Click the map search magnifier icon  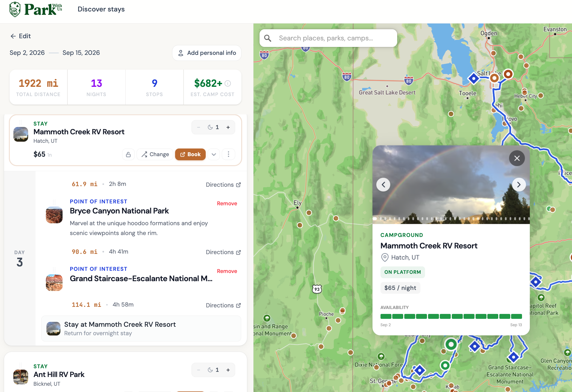click(x=268, y=38)
